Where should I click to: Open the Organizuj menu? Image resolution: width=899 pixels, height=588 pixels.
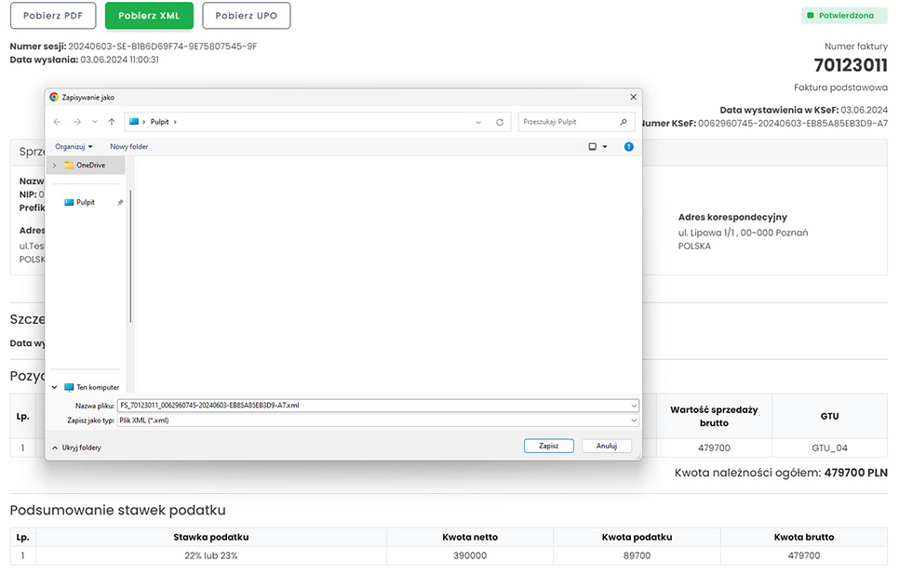pyautogui.click(x=74, y=146)
